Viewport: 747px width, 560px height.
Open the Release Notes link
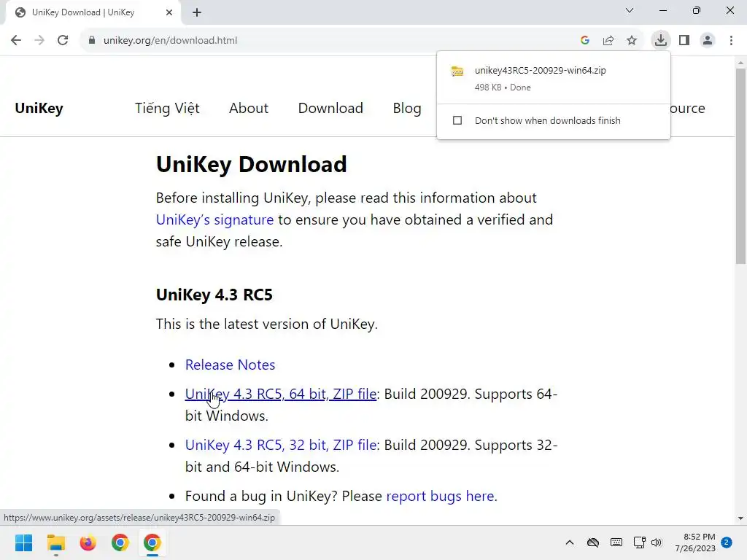[x=230, y=365]
